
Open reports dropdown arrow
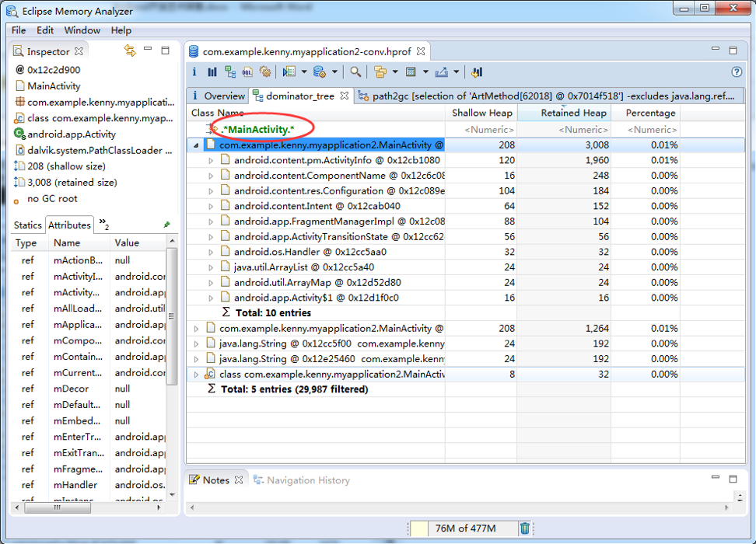point(304,72)
